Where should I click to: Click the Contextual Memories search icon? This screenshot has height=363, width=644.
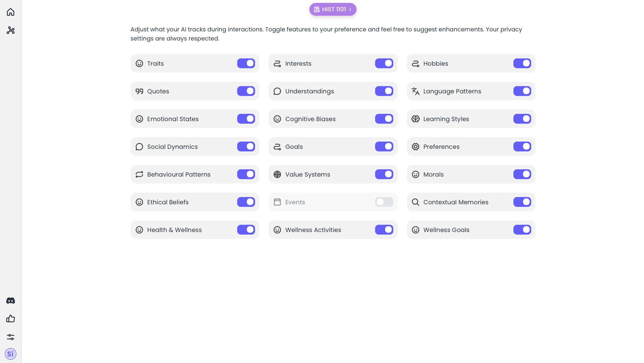pos(415,202)
